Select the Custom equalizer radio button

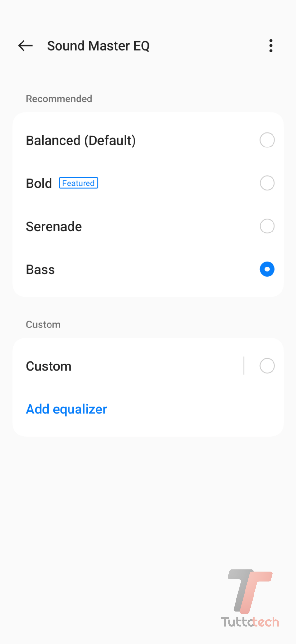click(267, 366)
